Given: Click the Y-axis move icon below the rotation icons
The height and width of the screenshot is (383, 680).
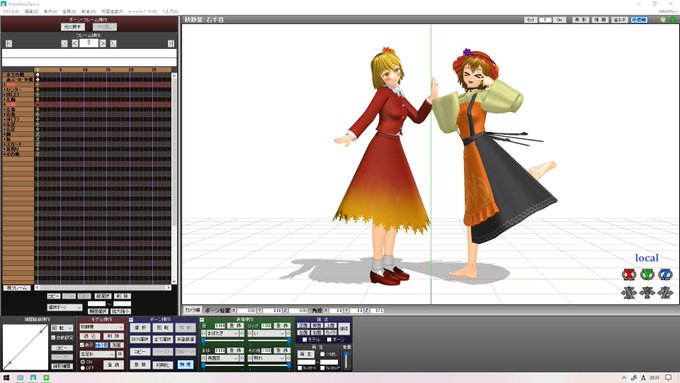Looking at the screenshot, I should click(647, 293).
